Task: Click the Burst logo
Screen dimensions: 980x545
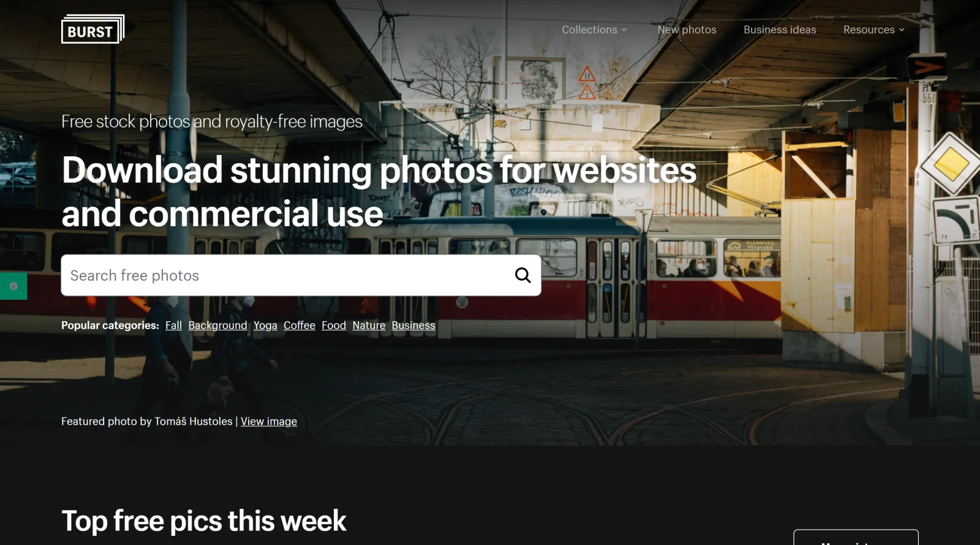Action: pos(92,29)
